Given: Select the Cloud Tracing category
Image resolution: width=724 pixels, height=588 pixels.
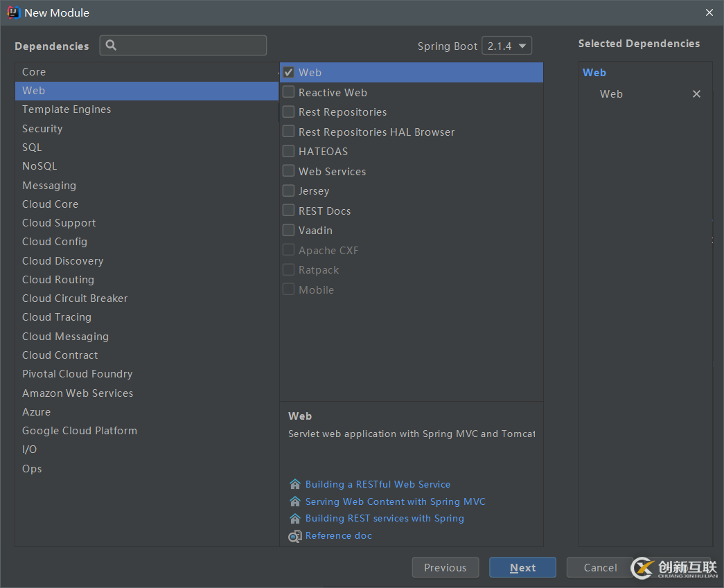Looking at the screenshot, I should pos(147,317).
